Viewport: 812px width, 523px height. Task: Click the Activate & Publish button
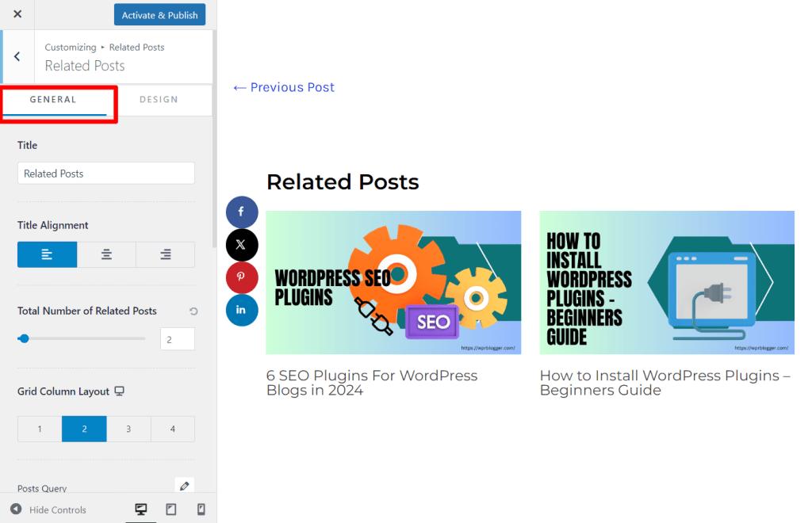(x=159, y=15)
